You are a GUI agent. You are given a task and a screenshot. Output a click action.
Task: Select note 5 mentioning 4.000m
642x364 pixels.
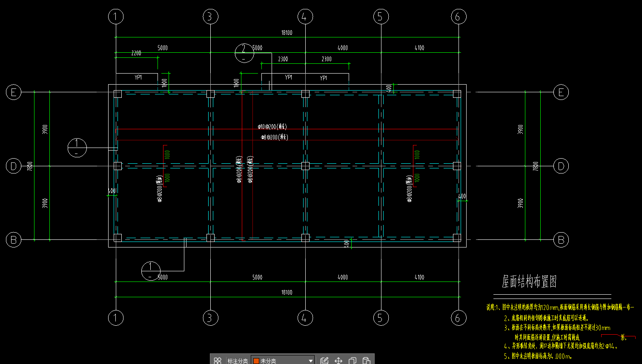coord(538,356)
